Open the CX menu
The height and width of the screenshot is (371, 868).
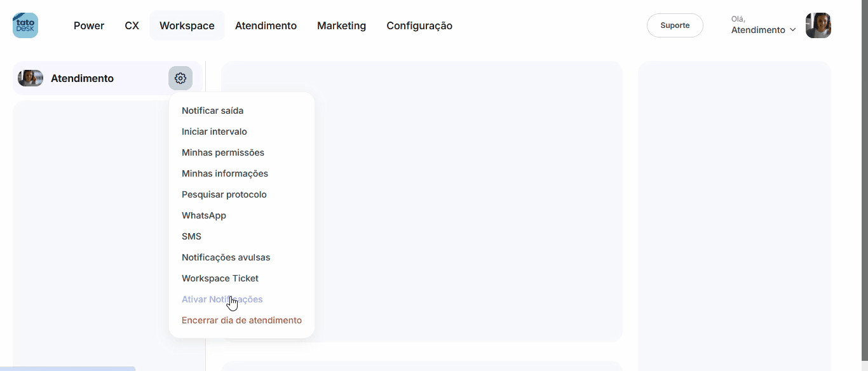click(x=132, y=25)
